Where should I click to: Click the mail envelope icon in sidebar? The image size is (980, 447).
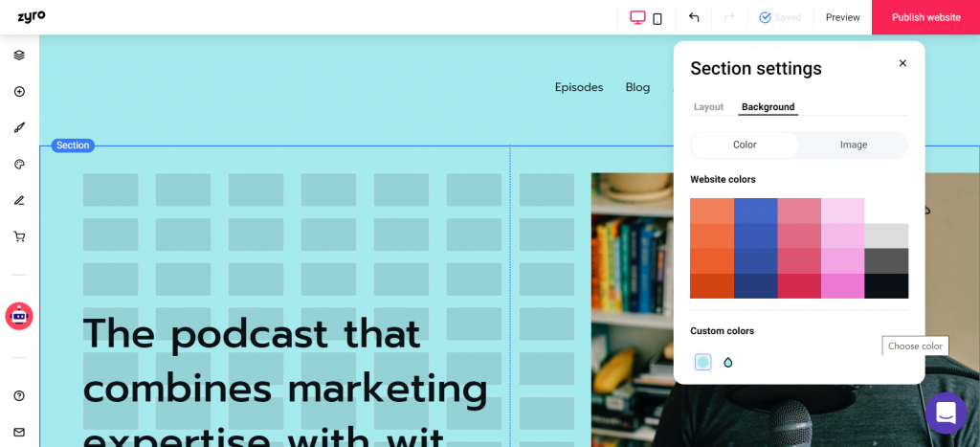(19, 432)
